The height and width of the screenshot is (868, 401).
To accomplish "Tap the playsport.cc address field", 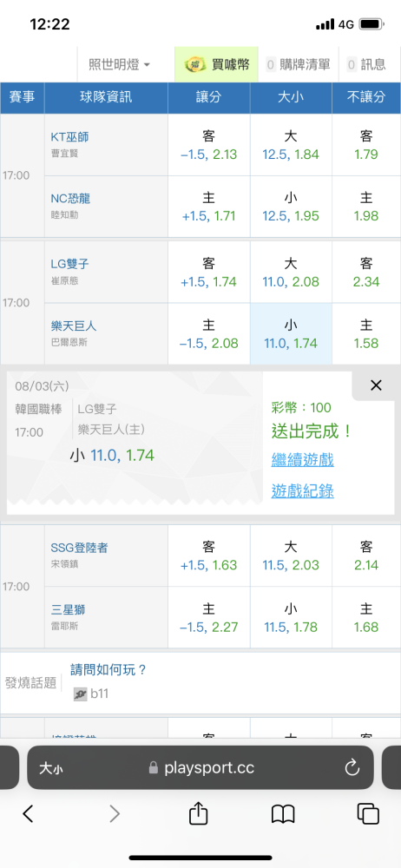I will (x=200, y=767).
